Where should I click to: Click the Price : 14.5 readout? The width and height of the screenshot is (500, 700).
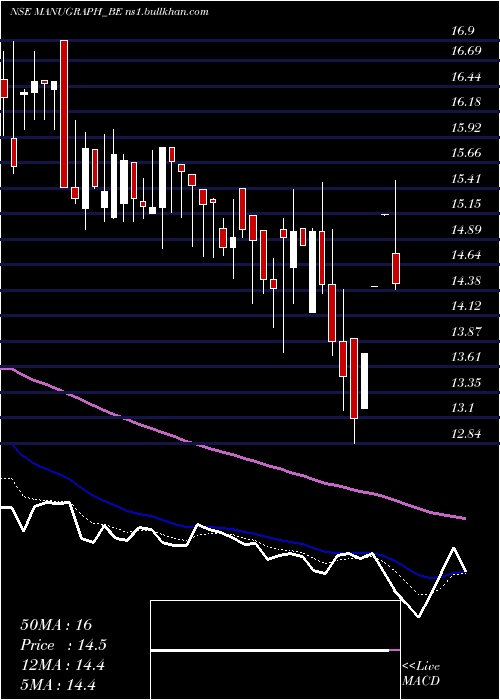click(x=63, y=645)
